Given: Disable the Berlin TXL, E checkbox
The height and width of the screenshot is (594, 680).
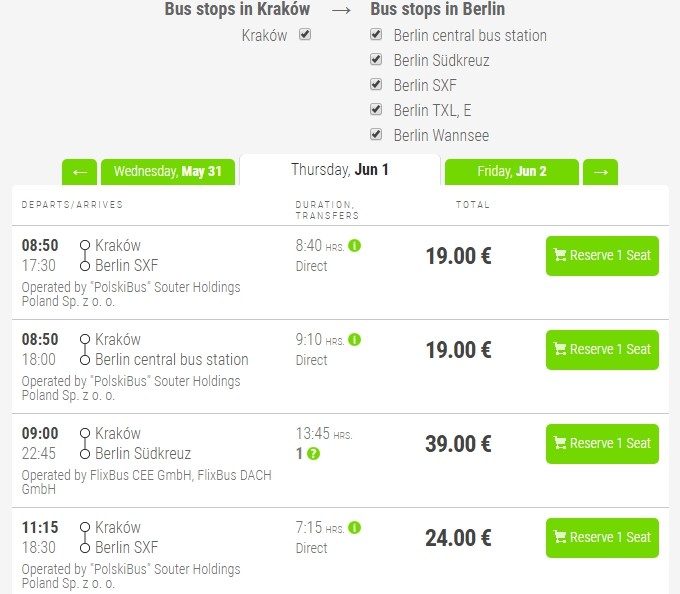Looking at the screenshot, I should [x=376, y=109].
